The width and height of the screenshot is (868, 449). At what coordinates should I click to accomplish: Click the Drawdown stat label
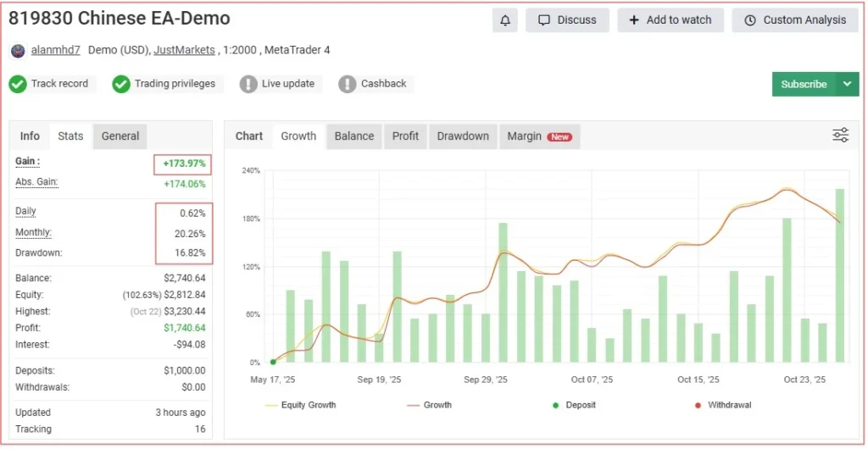coord(39,252)
